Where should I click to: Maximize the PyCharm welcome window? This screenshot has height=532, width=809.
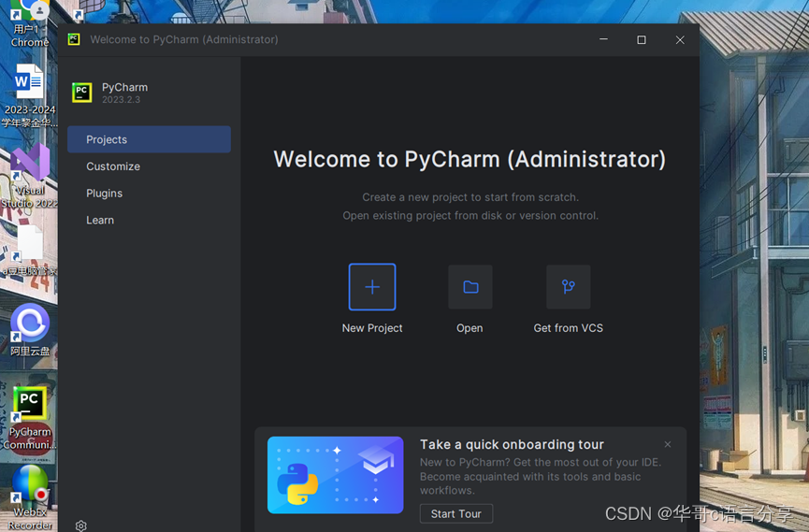point(642,39)
